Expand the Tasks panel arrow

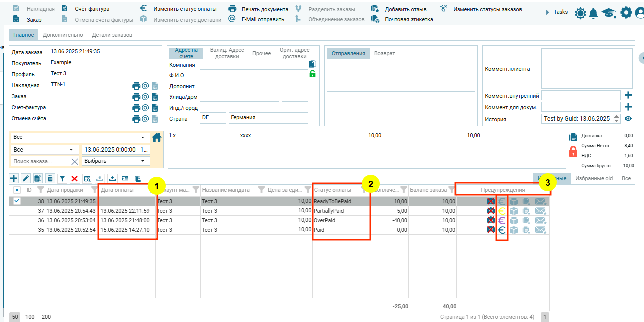(548, 12)
